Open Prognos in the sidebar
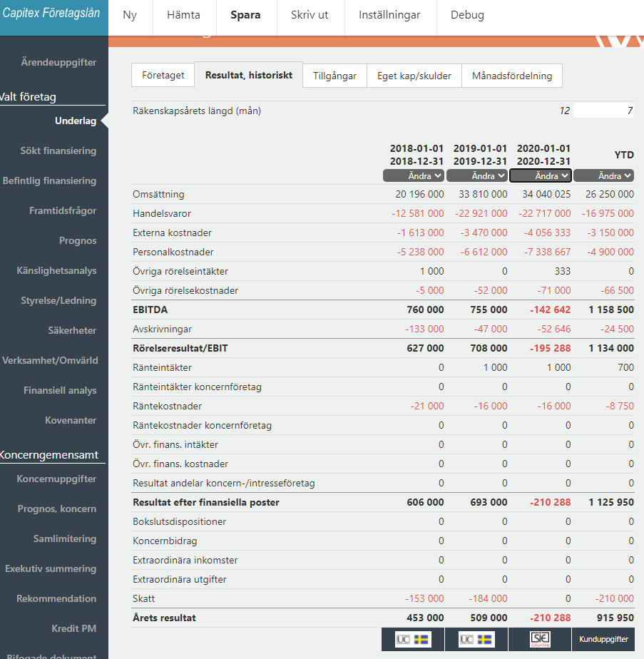 pos(78,241)
